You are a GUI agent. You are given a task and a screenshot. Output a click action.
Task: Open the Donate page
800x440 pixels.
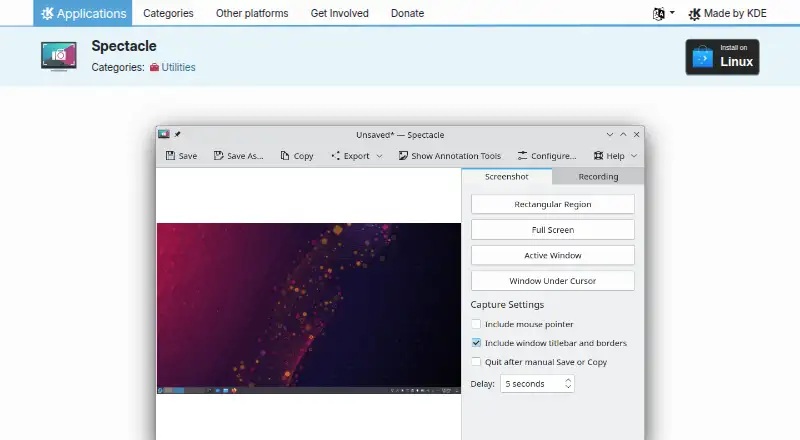pyautogui.click(x=407, y=13)
